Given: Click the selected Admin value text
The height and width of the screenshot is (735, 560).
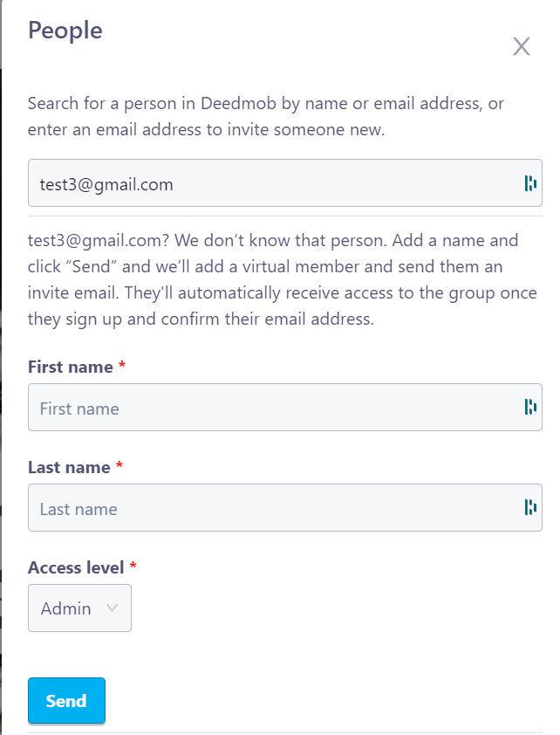Looking at the screenshot, I should pyautogui.click(x=66, y=608).
